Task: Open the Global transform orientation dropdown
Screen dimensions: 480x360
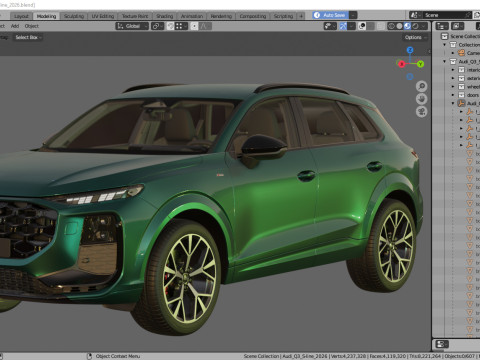Action: [x=132, y=26]
